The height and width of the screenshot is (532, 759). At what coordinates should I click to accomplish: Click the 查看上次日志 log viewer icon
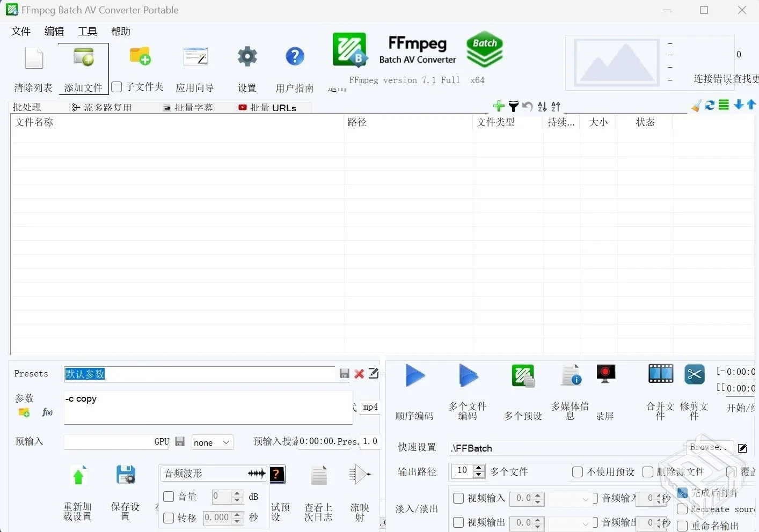coord(318,475)
